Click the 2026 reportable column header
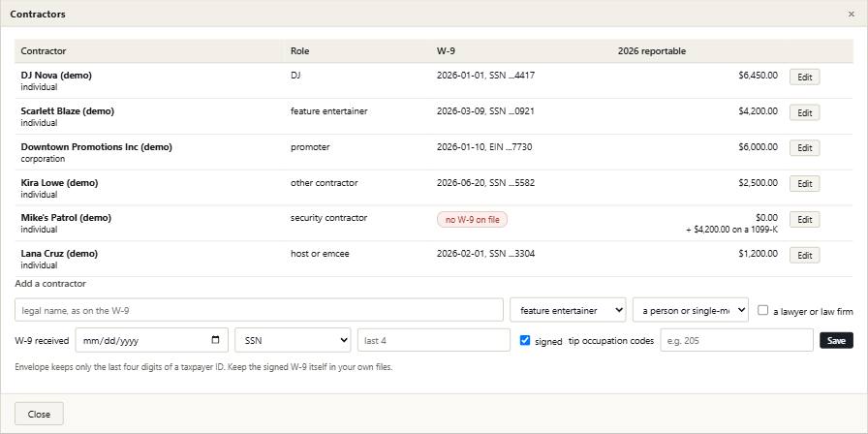 point(652,51)
